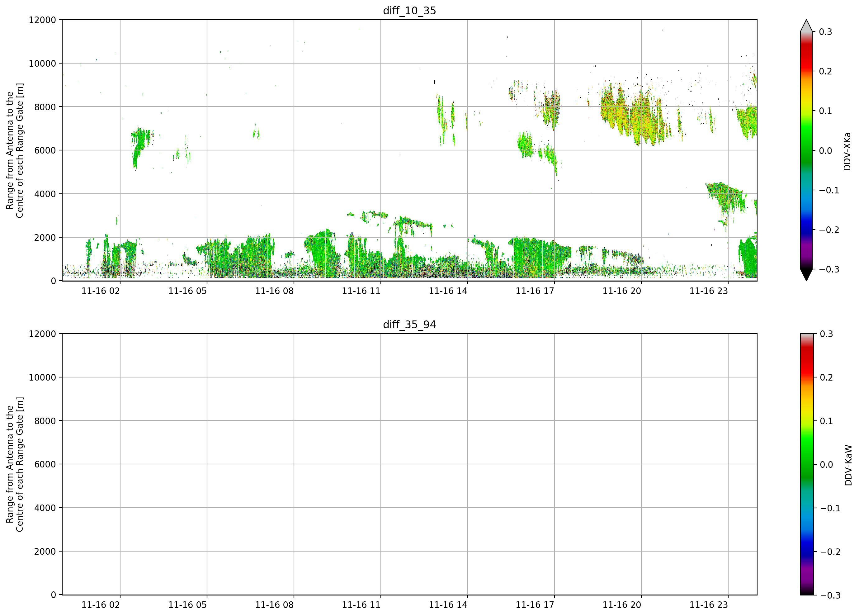
Task: Click the '11-16 14' x tick in diff_10_35 plot
Action: click(448, 291)
